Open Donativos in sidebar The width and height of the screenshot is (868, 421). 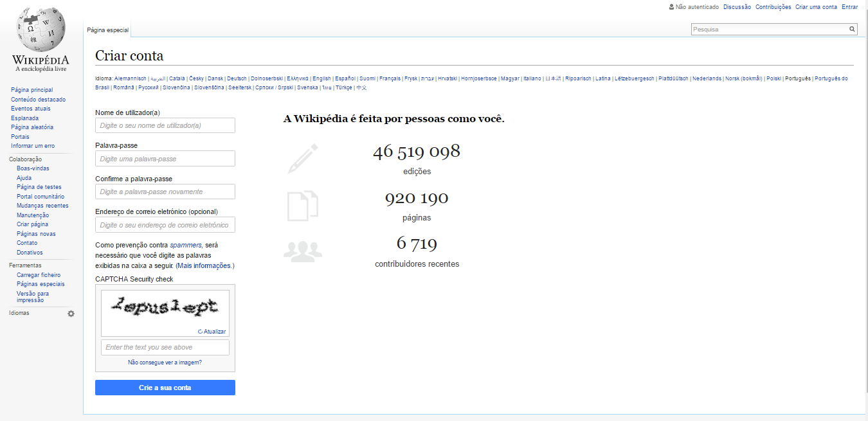click(x=30, y=253)
